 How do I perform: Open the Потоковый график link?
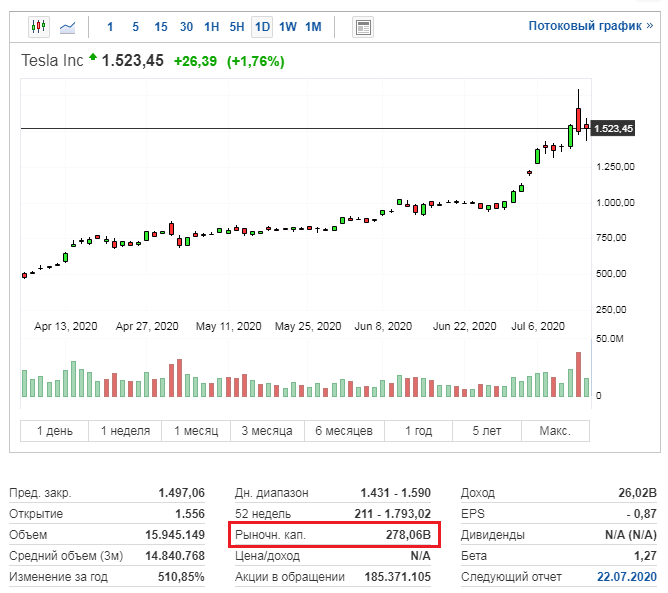click(x=591, y=26)
